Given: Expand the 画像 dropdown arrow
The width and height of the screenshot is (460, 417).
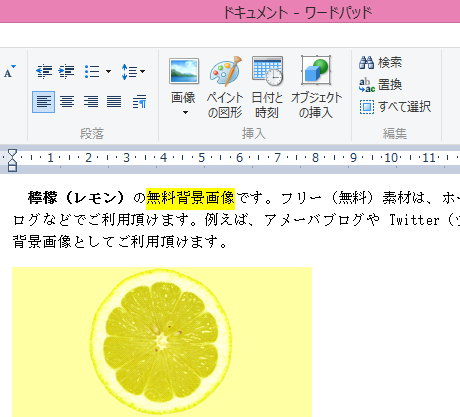Looking at the screenshot, I should click(185, 113).
